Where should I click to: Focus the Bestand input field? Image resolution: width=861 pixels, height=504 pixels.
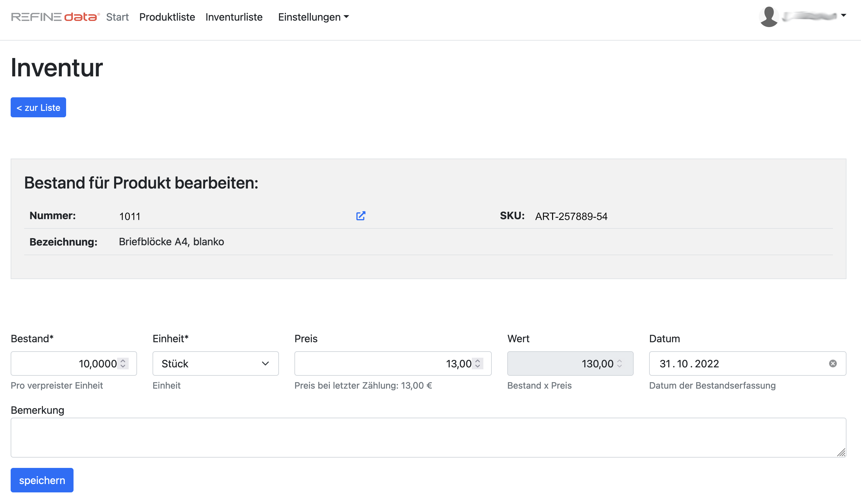pyautogui.click(x=65, y=363)
